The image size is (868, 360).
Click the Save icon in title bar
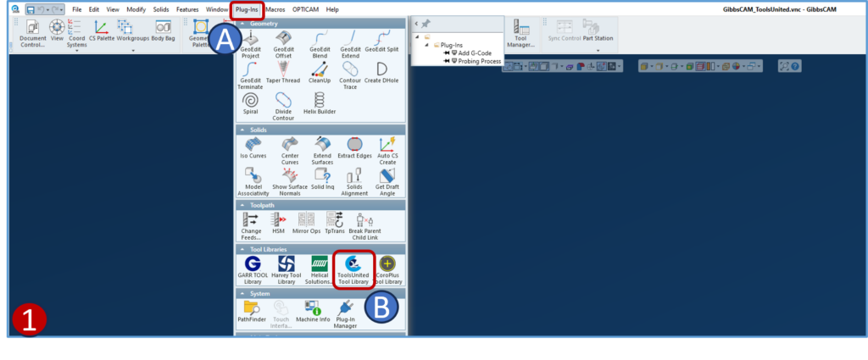(30, 8)
